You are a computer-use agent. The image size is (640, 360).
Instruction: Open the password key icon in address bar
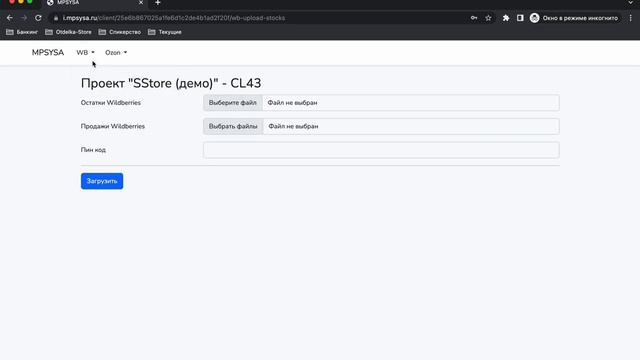coord(474,18)
